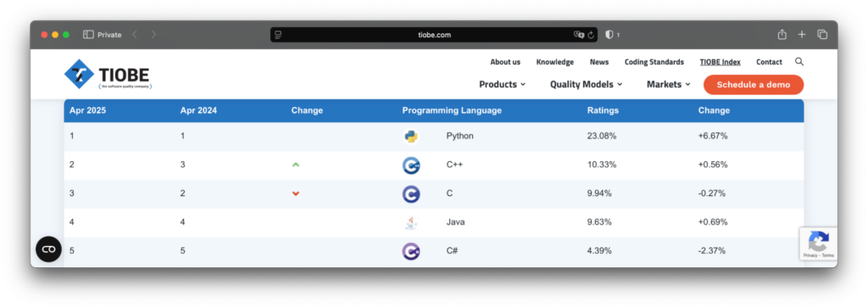
Task: Click the 9.63% rating value
Action: [599, 222]
